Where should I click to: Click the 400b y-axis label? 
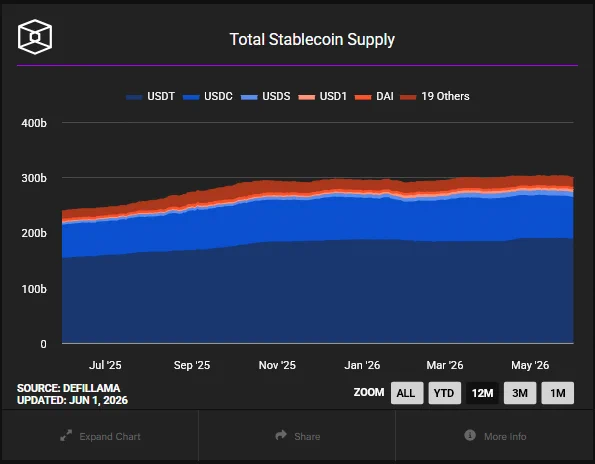pos(34,123)
